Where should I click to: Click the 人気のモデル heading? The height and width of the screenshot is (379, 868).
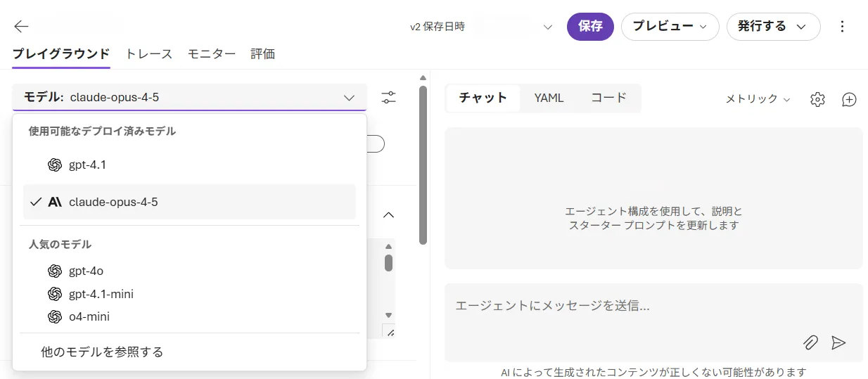[x=60, y=245]
